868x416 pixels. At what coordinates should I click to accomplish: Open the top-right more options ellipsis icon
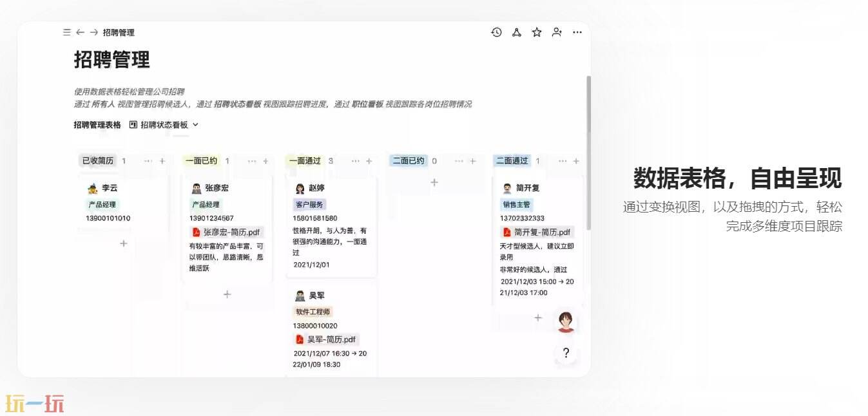tap(577, 32)
